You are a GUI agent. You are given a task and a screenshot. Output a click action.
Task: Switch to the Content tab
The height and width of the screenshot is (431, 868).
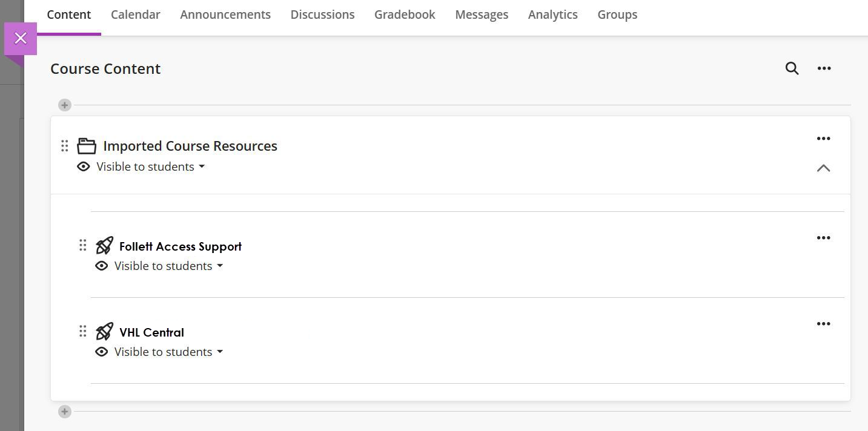69,15
